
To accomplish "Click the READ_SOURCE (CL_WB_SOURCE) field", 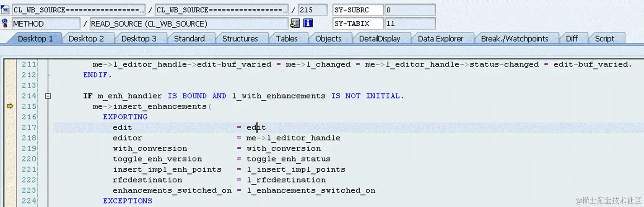I will (189, 24).
